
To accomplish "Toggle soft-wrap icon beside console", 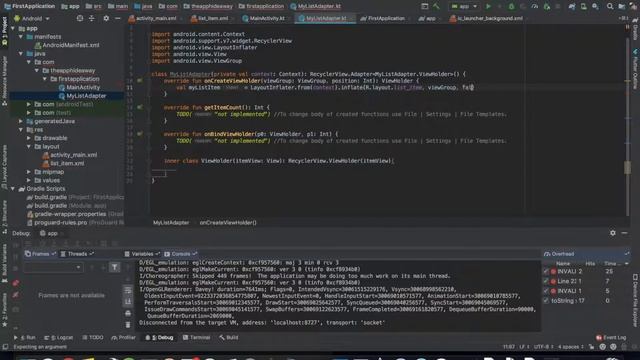I will coord(128,290).
